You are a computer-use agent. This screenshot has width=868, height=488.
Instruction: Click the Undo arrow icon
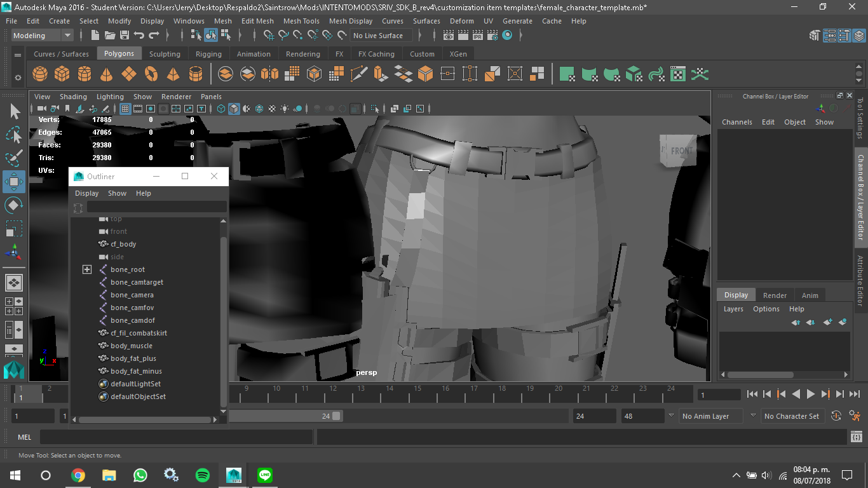point(139,36)
